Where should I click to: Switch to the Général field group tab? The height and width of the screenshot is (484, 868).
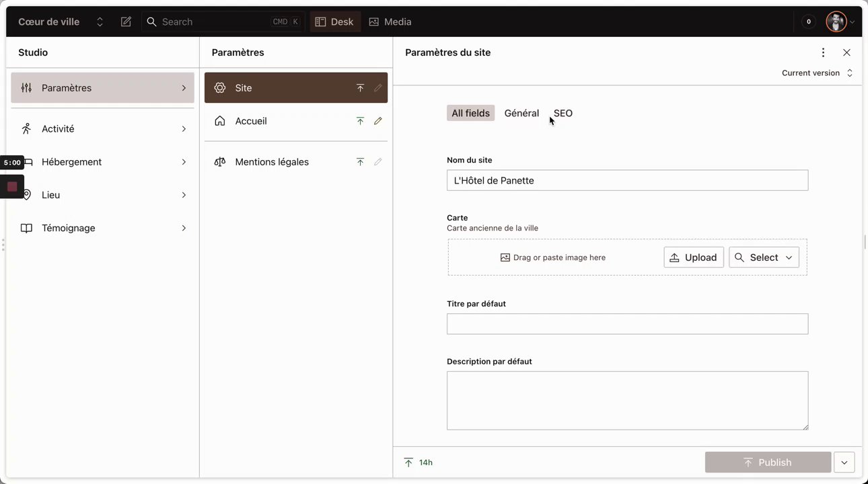click(x=521, y=113)
